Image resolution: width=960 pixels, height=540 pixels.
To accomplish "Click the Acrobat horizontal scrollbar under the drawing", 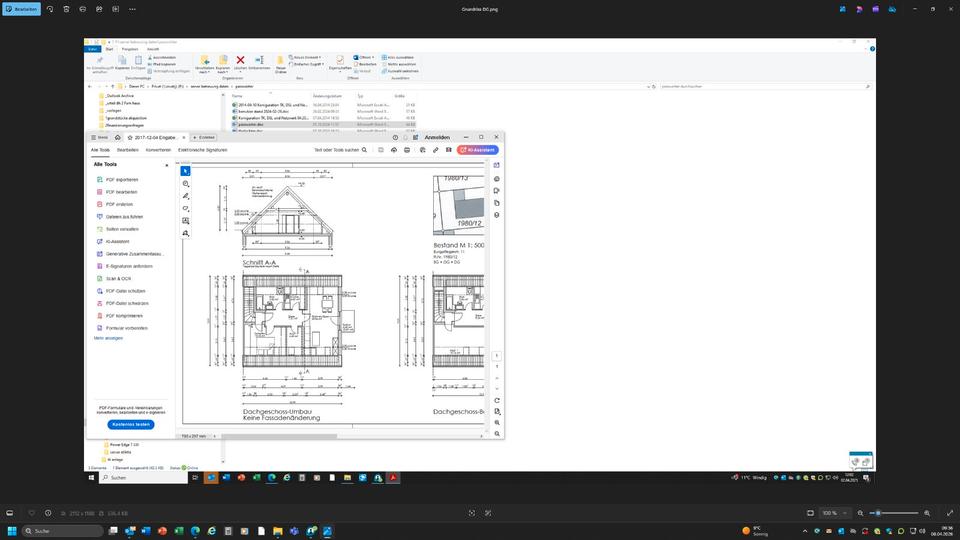I will click(279, 436).
